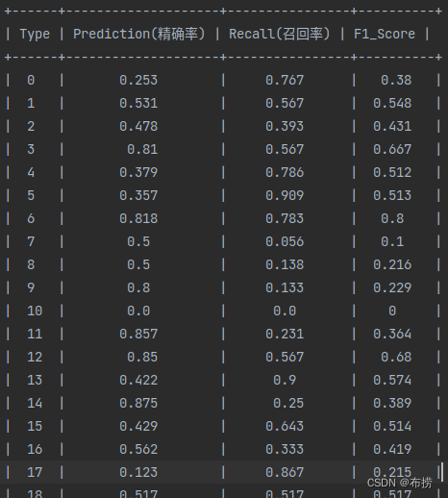Image resolution: width=448 pixels, height=498 pixels.
Task: Select recall value 0.786
Action: (x=285, y=172)
